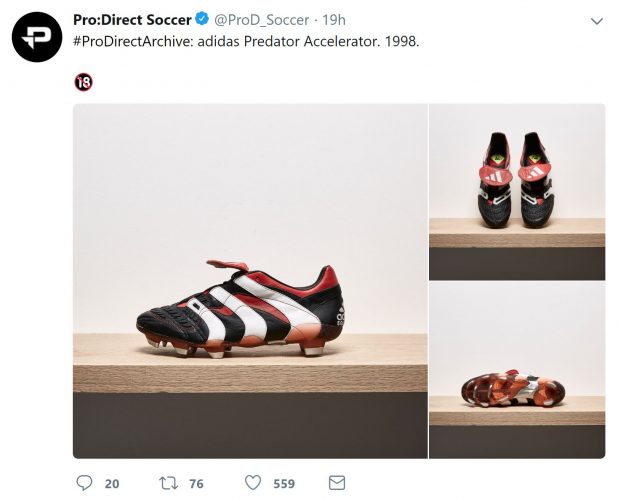
Task: Open the Pro:Direct Soccer account name link
Action: tap(132, 20)
